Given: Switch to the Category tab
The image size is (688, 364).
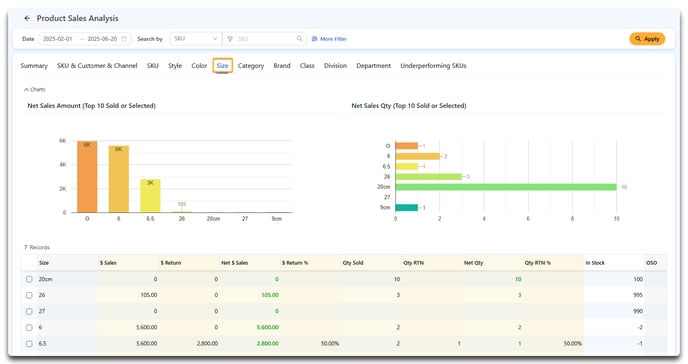Looking at the screenshot, I should [251, 66].
